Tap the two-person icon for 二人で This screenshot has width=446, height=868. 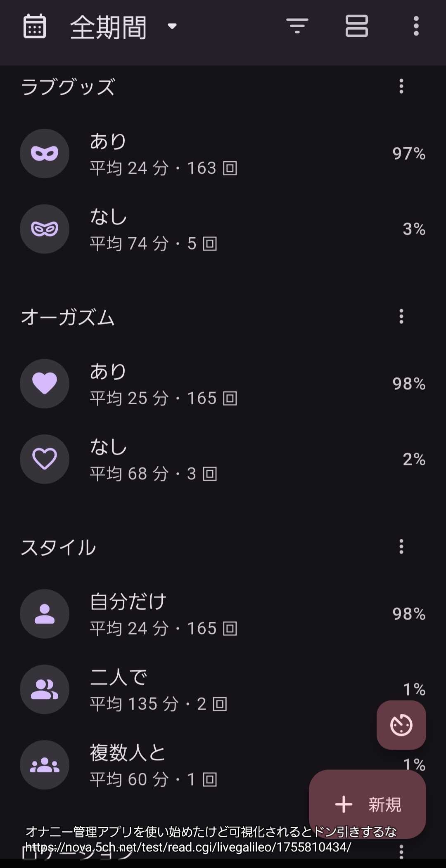45,689
